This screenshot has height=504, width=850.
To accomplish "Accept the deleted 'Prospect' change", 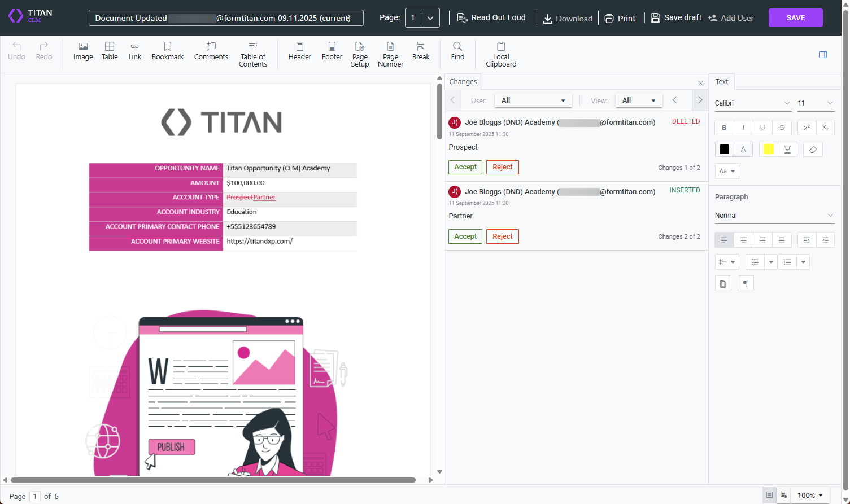I will 465,167.
